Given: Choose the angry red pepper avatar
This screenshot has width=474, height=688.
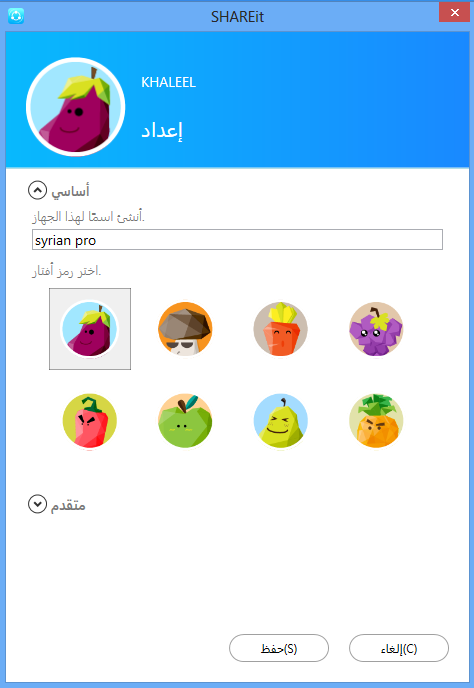Looking at the screenshot, I should point(90,420).
